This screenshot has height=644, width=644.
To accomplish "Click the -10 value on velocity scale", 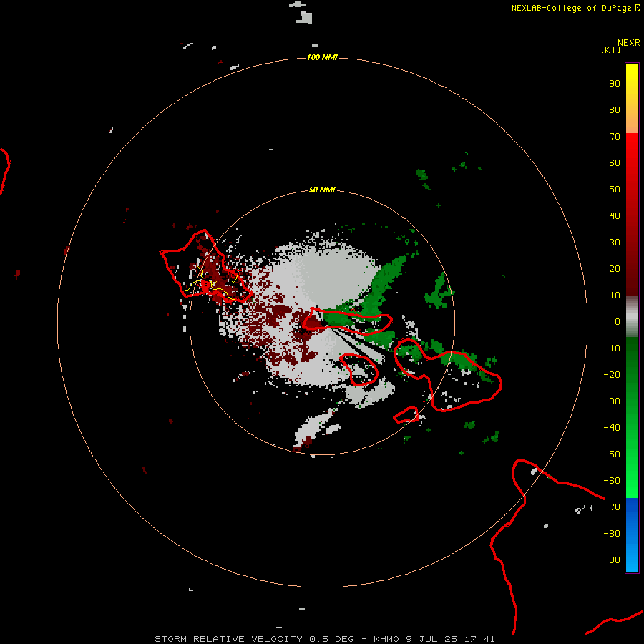I will [612, 348].
